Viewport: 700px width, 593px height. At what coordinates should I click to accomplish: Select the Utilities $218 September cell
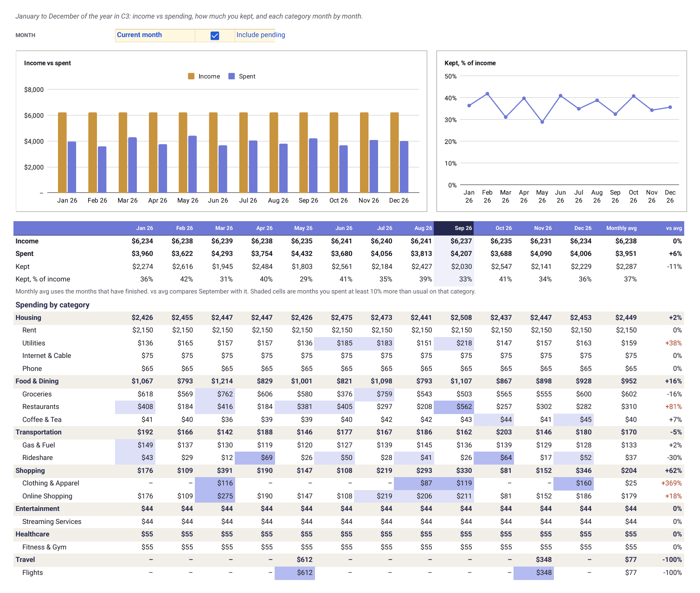(454, 343)
